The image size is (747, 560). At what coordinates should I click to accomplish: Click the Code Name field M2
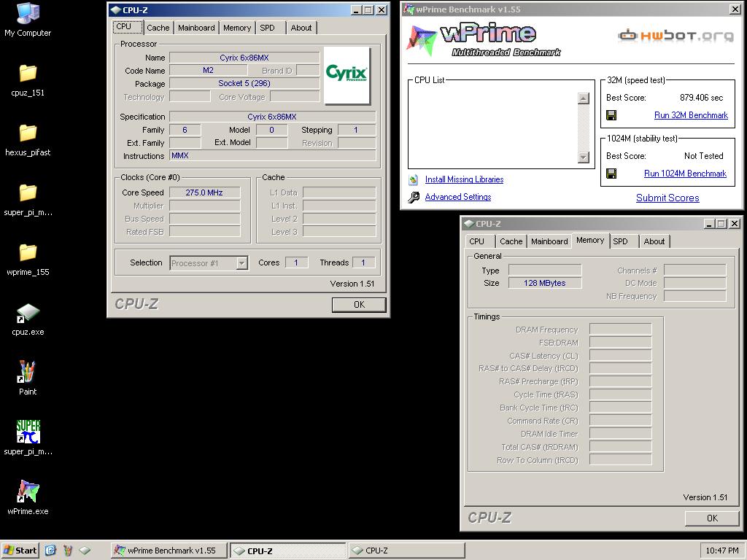(x=208, y=70)
